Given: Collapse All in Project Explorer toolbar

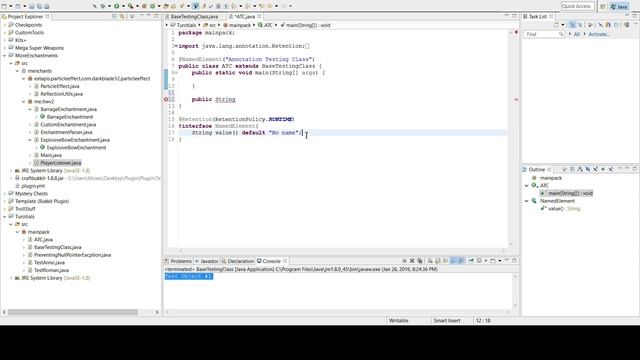Looking at the screenshot, I should (114, 16).
